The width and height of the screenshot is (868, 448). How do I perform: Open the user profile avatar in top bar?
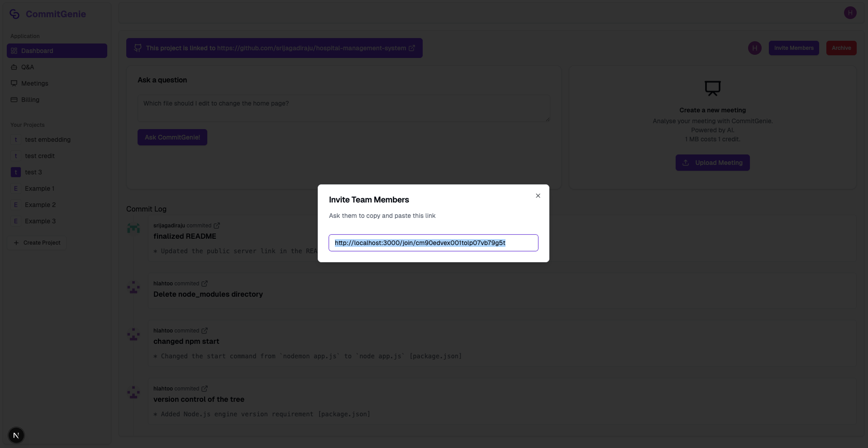click(850, 13)
